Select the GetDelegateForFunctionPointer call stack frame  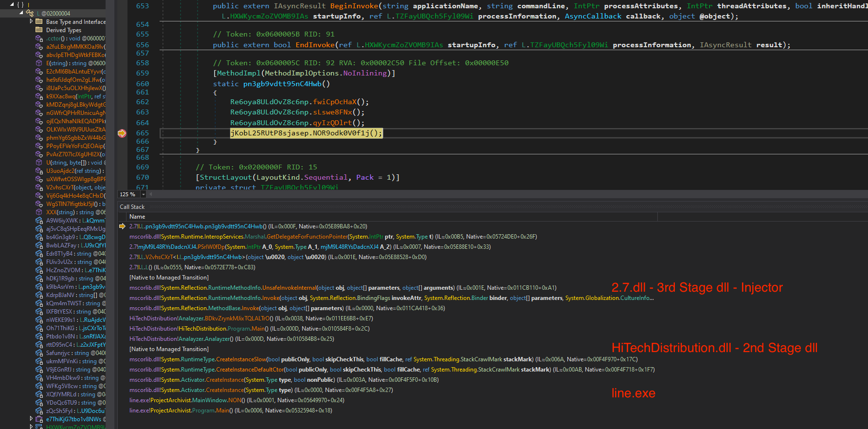[x=333, y=237]
